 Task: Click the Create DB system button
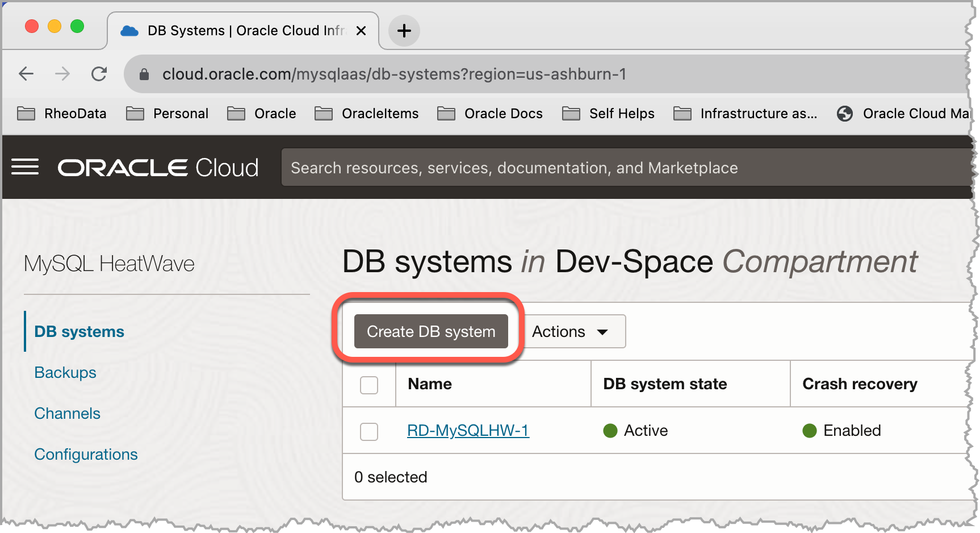coord(431,331)
